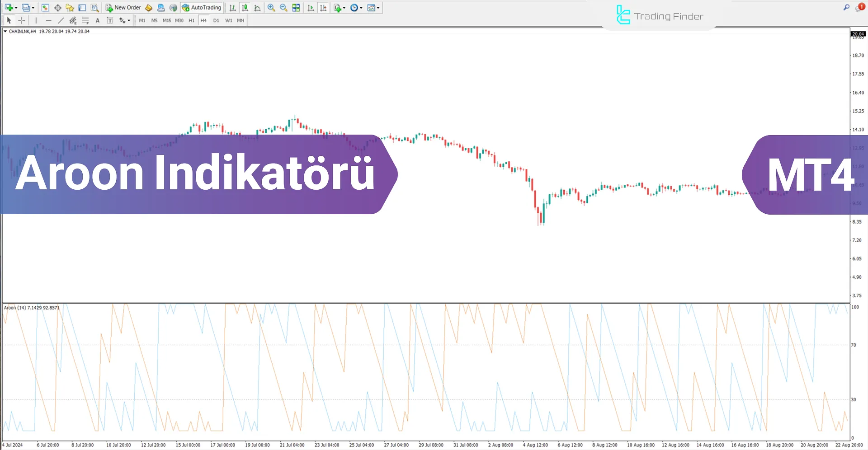Switch to the M15 timeframe
The height and width of the screenshot is (450, 868).
(167, 20)
